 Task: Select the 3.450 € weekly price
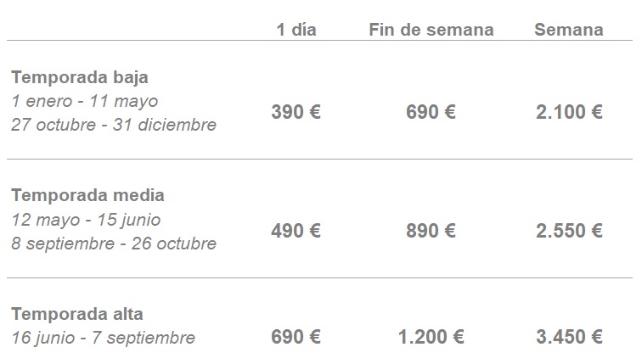pos(569,337)
